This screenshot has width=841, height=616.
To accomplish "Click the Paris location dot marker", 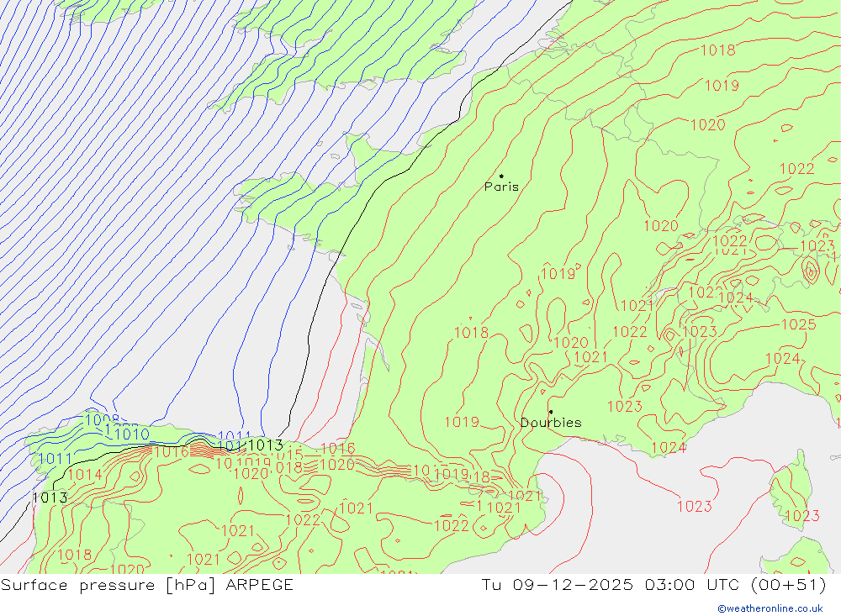I will (501, 176).
